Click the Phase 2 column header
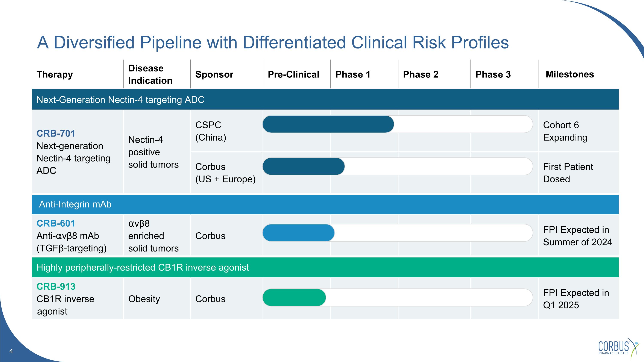The image size is (644, 362). 421,74
